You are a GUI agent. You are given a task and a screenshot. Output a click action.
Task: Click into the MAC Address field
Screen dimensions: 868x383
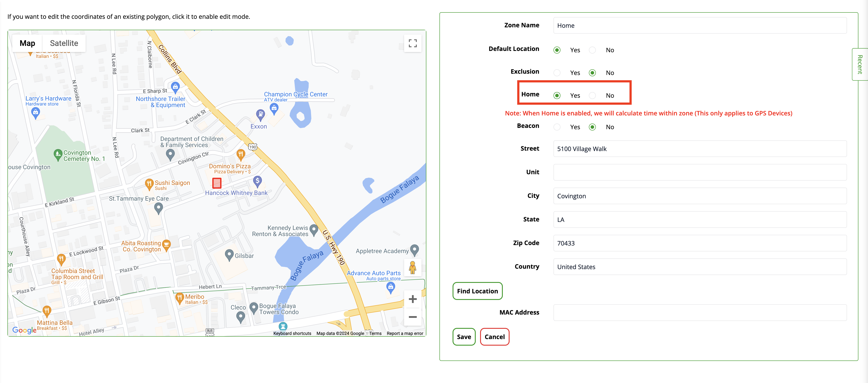[700, 313]
